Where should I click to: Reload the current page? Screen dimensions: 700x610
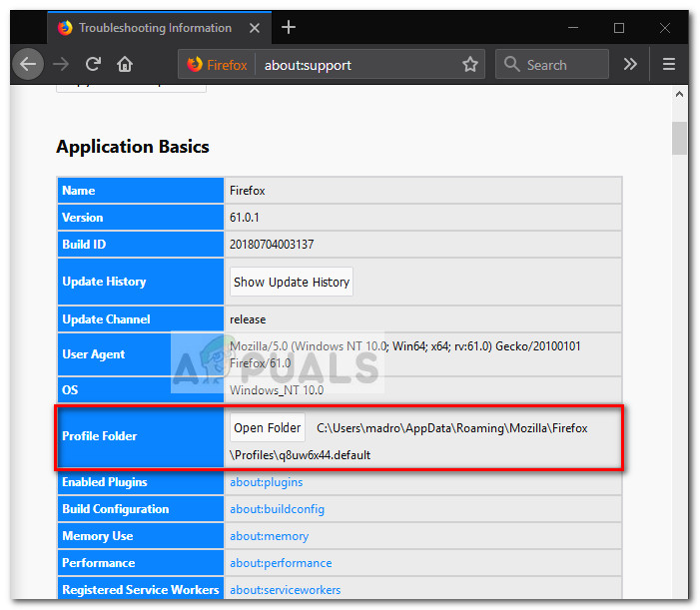tap(93, 64)
